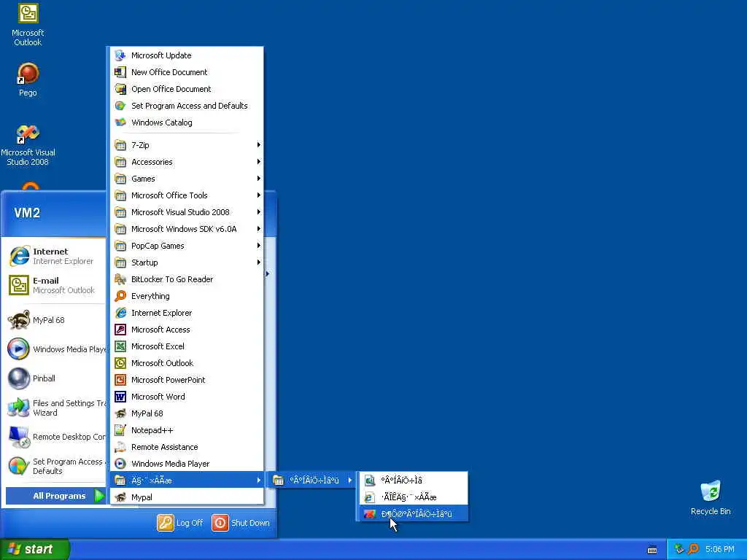Screen dimensions: 747x560
Task: Click the Log Off button
Action: (180, 523)
